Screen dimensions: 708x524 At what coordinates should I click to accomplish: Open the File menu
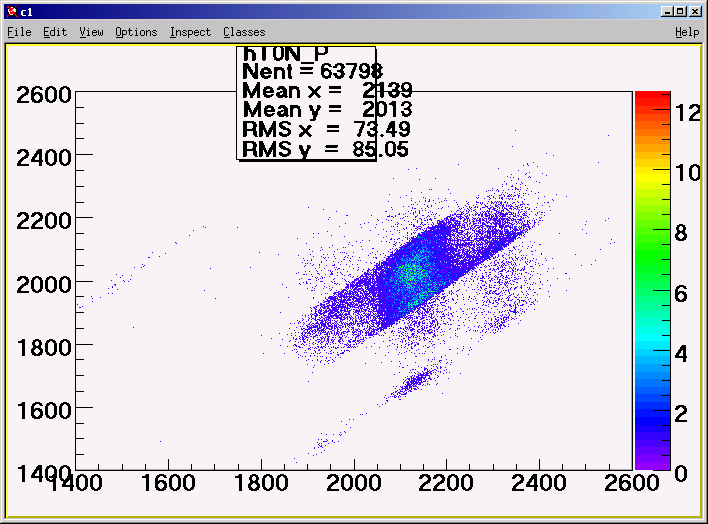[x=19, y=32]
